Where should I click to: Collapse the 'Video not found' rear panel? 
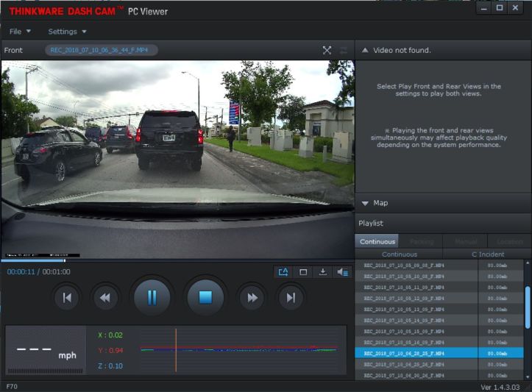[365, 50]
